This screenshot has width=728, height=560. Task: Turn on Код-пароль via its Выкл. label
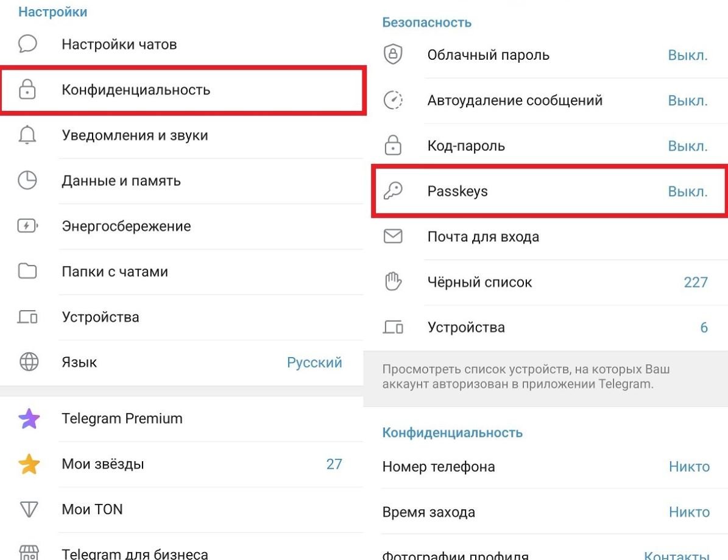point(688,146)
